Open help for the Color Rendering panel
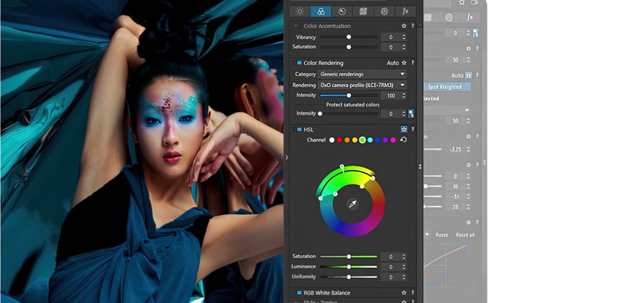The height and width of the screenshot is (303, 644). tap(412, 63)
